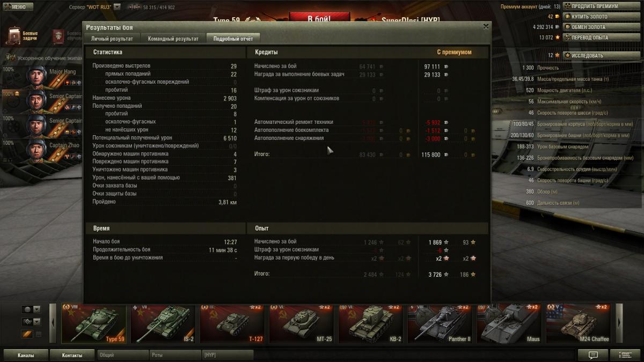644x362 pixels.
Task: Click Автоматический ремонт техники row
Action: click(365, 122)
